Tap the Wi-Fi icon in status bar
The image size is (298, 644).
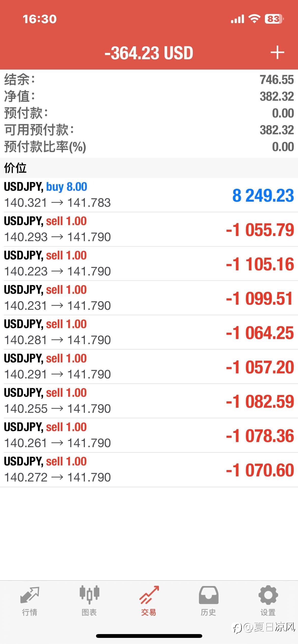[254, 19]
